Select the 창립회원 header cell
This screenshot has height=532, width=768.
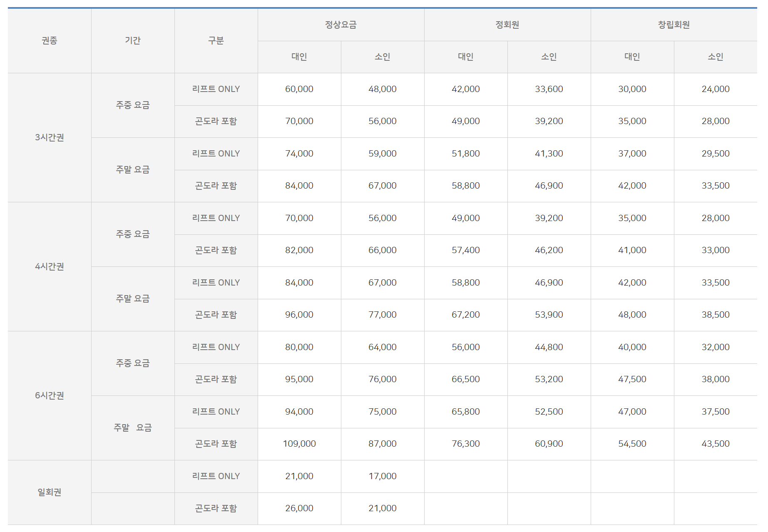[x=674, y=25]
